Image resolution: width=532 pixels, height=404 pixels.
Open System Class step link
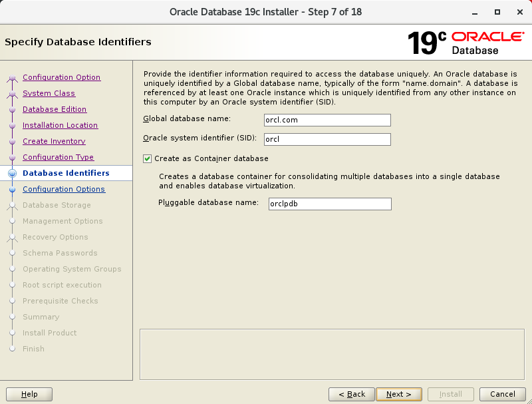pos(49,93)
